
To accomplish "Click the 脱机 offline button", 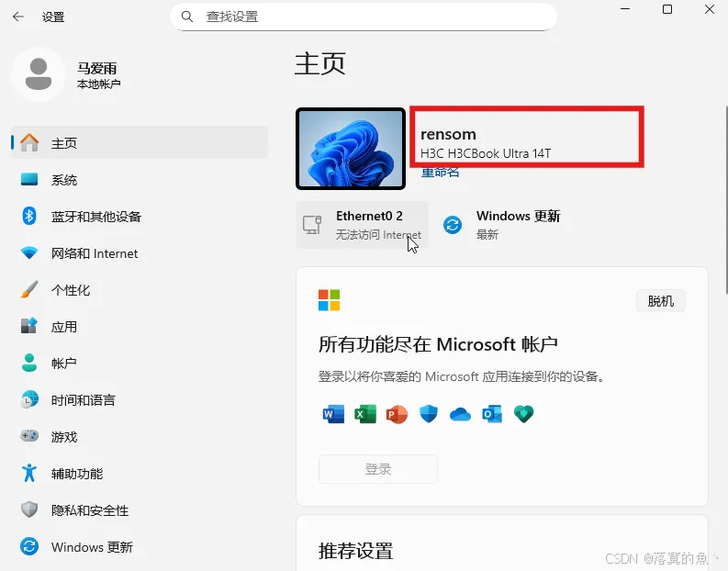I will [660, 301].
